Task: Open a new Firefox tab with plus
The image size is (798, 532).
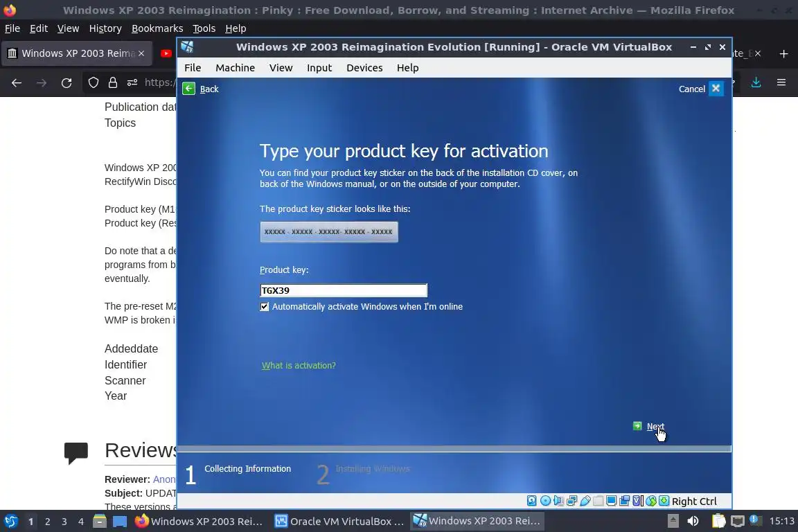Action: pyautogui.click(x=783, y=53)
